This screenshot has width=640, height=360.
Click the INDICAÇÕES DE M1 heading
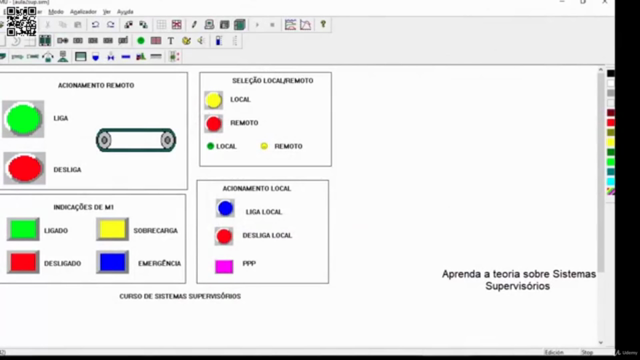coord(84,207)
